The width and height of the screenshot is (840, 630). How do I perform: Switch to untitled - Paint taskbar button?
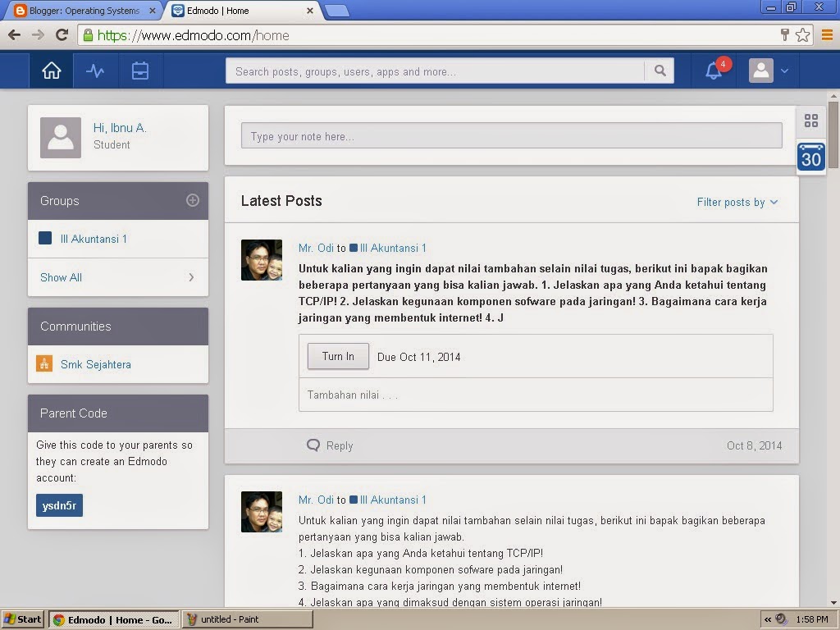click(x=248, y=620)
